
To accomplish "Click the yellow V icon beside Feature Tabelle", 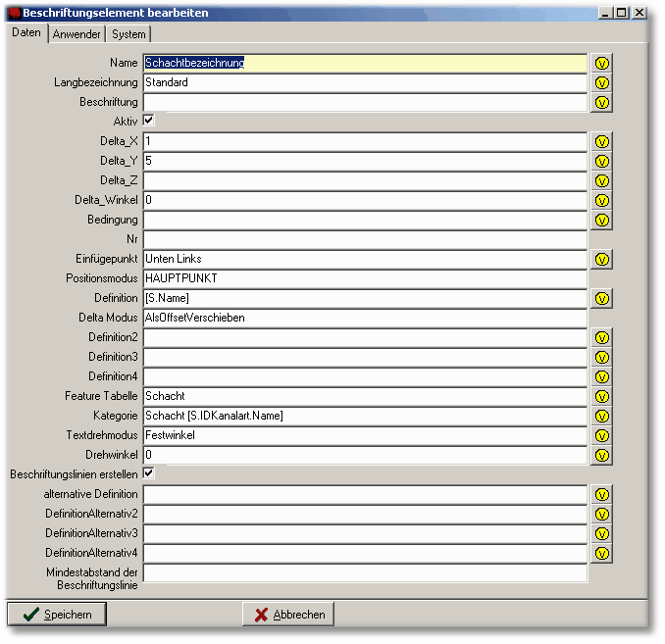I will [602, 396].
